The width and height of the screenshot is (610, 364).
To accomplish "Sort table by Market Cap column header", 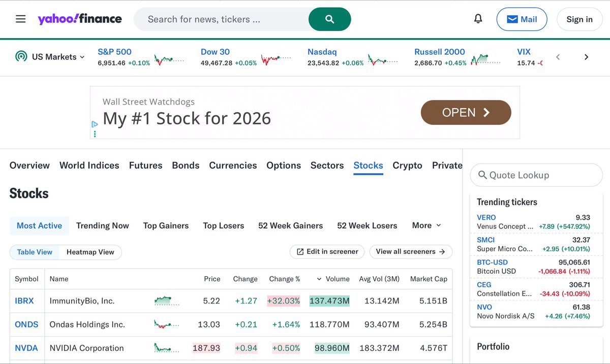I will pos(429,279).
